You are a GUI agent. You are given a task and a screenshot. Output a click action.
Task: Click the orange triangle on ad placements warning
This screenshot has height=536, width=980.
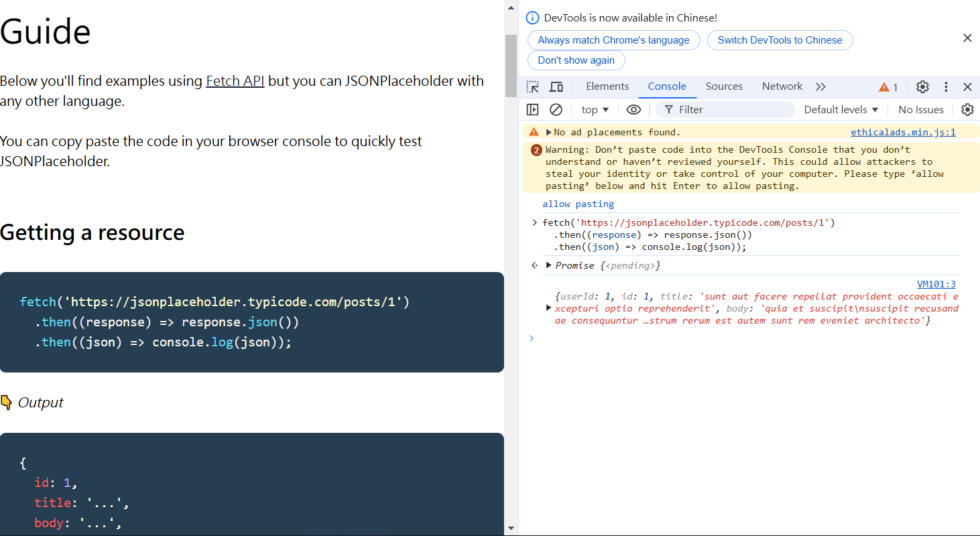tap(534, 132)
